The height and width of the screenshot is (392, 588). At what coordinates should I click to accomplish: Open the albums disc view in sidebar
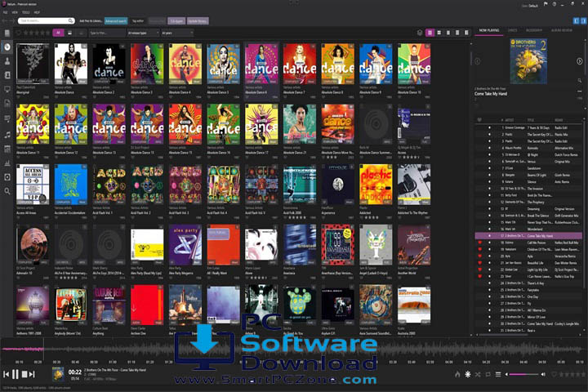tap(7, 47)
